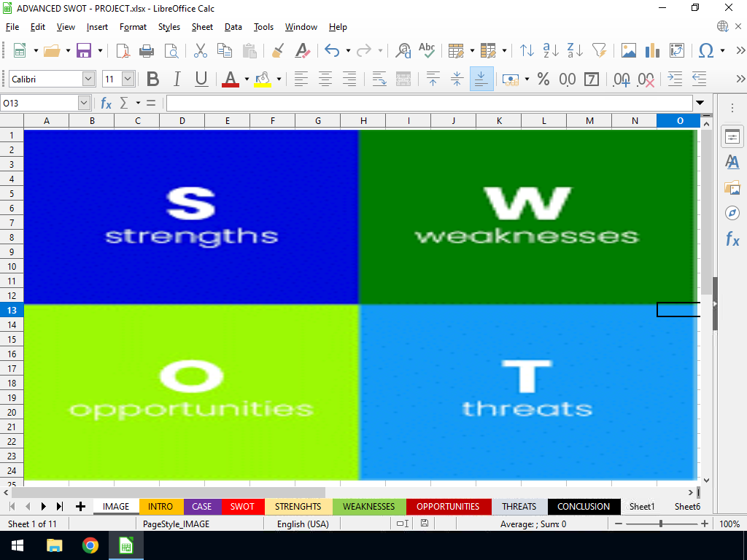Click the zoom in plus button
747x560 pixels.
[x=705, y=524]
